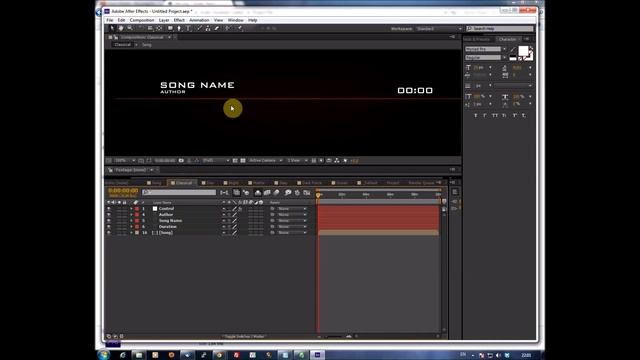Expand the Author layer properties triangle

tap(131, 215)
